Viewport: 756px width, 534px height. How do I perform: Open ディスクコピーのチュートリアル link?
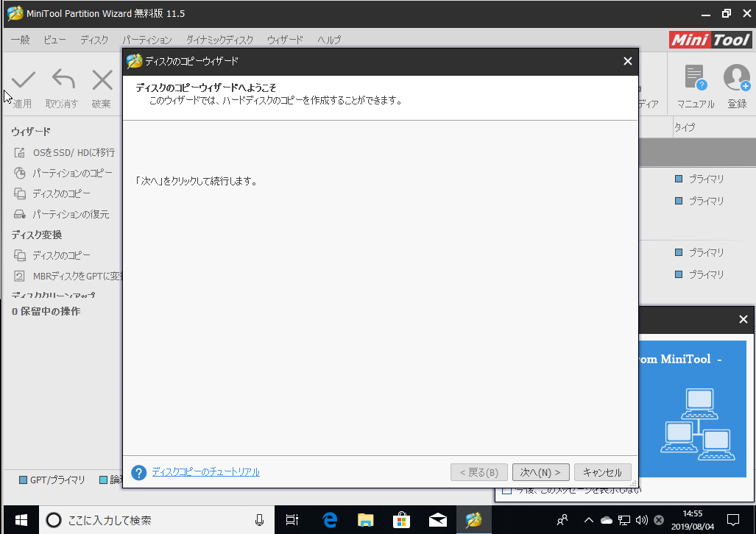(205, 472)
